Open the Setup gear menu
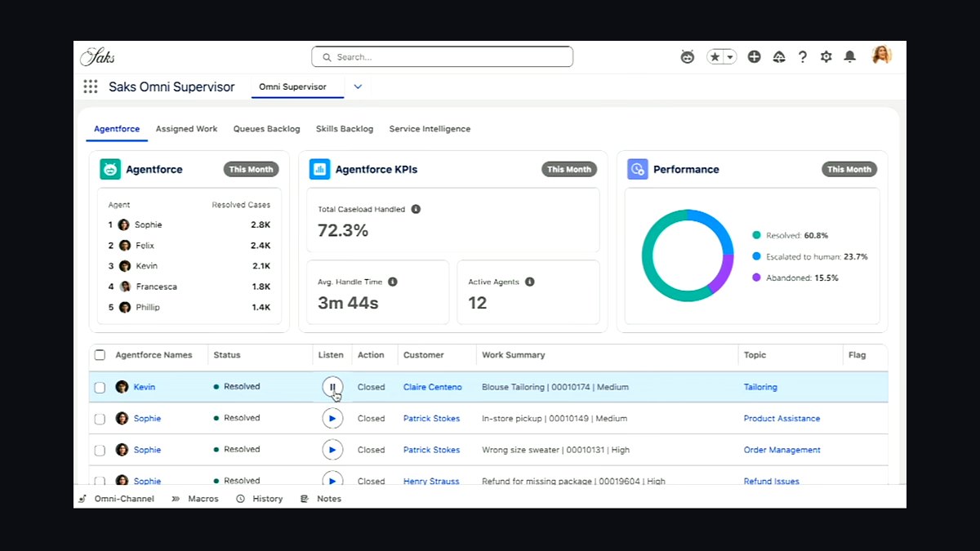This screenshot has height=551, width=980. [x=826, y=56]
